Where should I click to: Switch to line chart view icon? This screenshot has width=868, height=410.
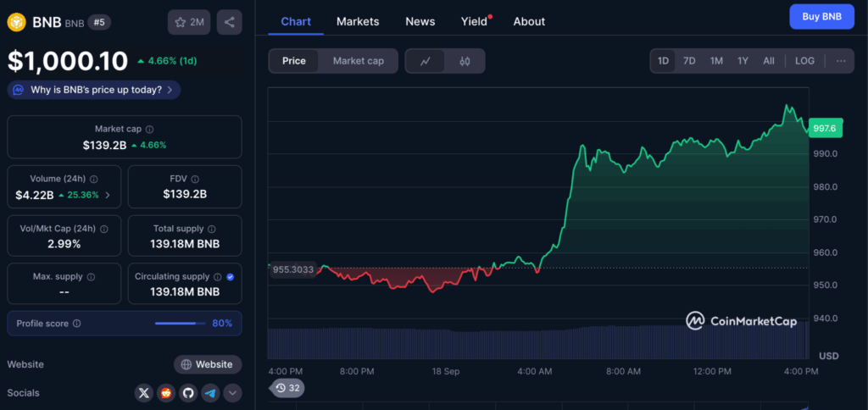point(426,61)
